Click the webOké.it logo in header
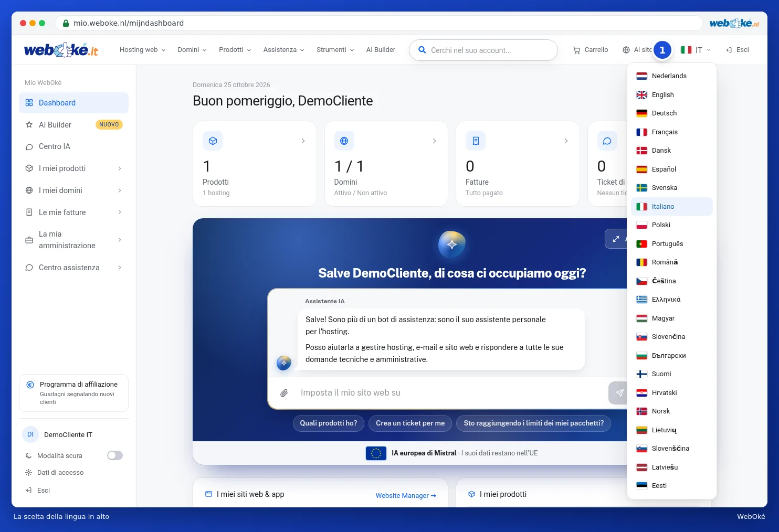 click(61, 50)
